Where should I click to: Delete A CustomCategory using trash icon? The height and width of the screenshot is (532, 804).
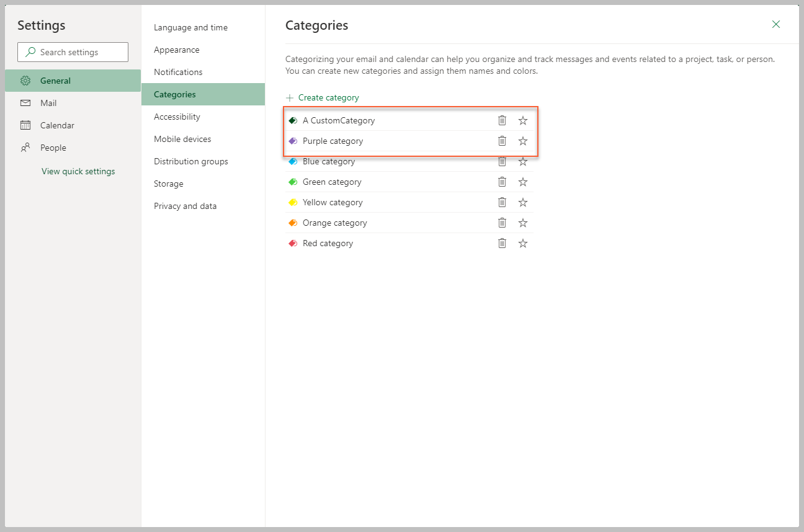click(x=502, y=120)
